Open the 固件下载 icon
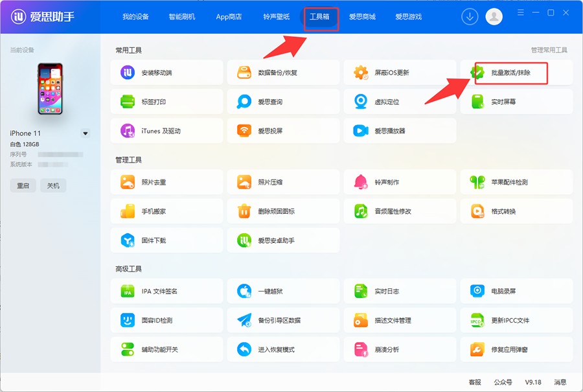Screen dimensions: 583x392 click(128, 240)
